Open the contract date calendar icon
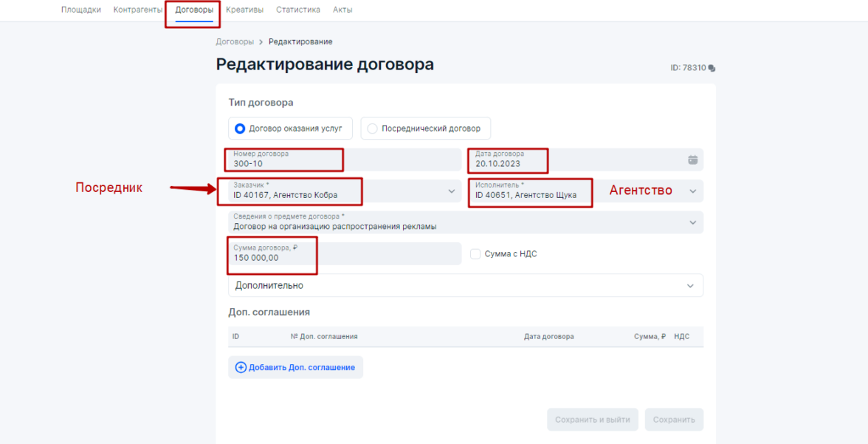Image resolution: width=868 pixels, height=444 pixels. click(692, 160)
